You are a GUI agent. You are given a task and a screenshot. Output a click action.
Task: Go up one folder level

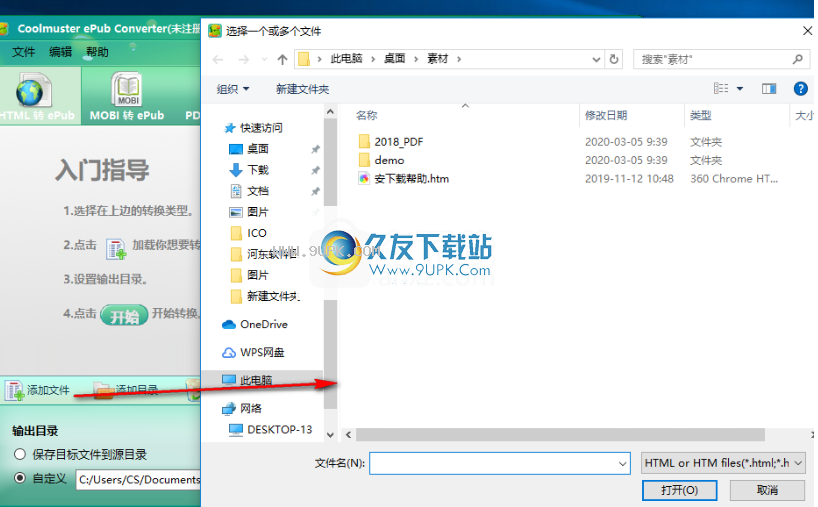point(282,59)
